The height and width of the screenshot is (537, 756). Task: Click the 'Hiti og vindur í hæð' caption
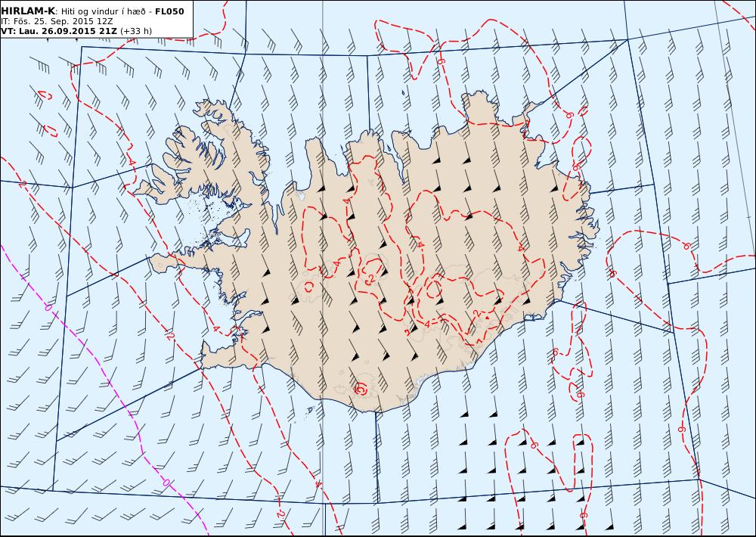click(104, 11)
